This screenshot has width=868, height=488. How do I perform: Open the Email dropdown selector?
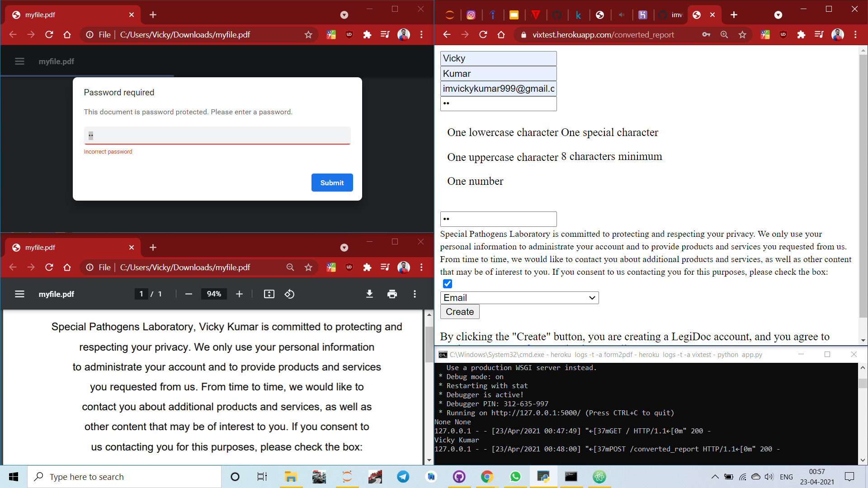(519, 298)
